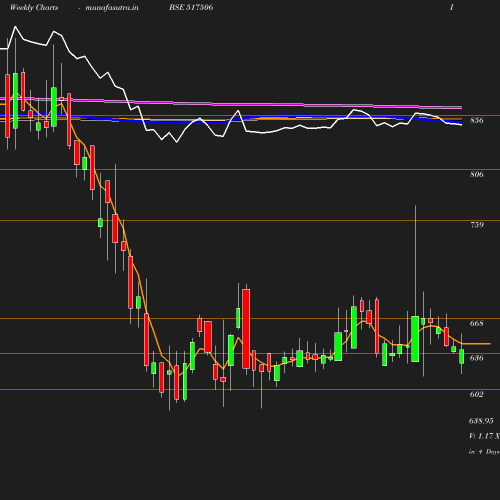Click the 668 price level label

click(477, 323)
